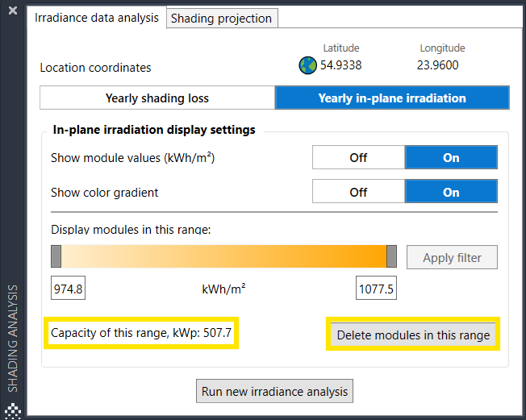Click the longitude value 23.9600
This screenshot has height=420, width=526.
point(438,65)
